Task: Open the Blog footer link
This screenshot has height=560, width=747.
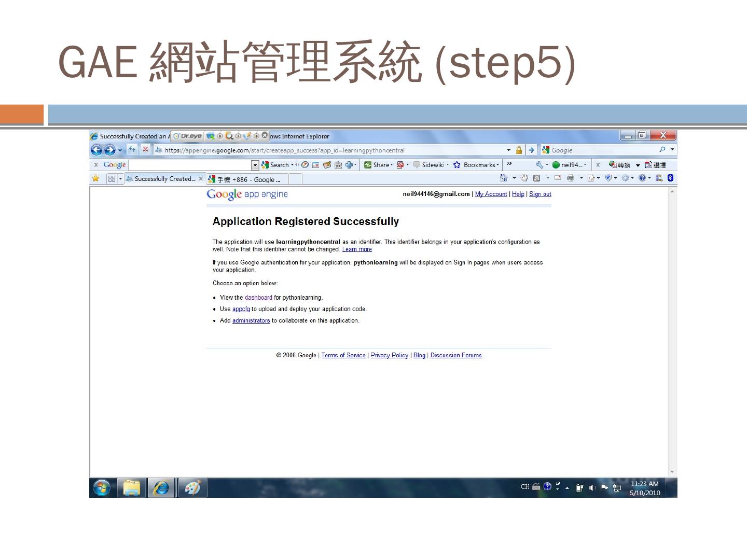Action: click(x=419, y=355)
